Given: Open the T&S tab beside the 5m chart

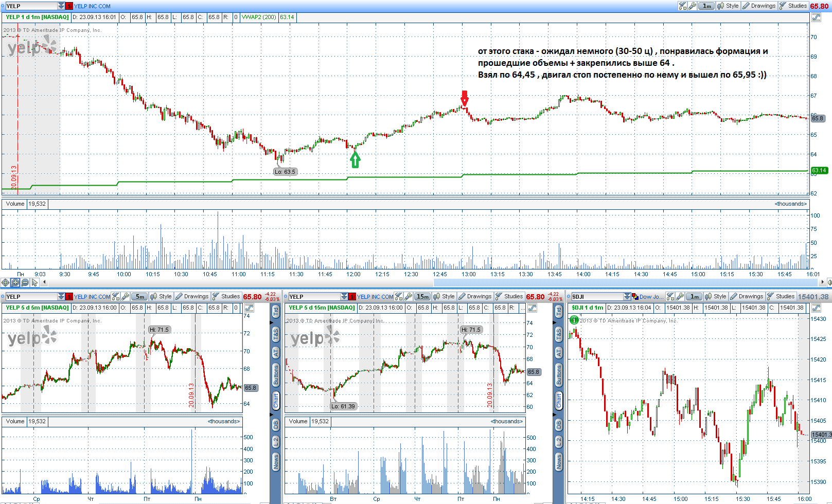Looking at the screenshot, I should [276, 334].
